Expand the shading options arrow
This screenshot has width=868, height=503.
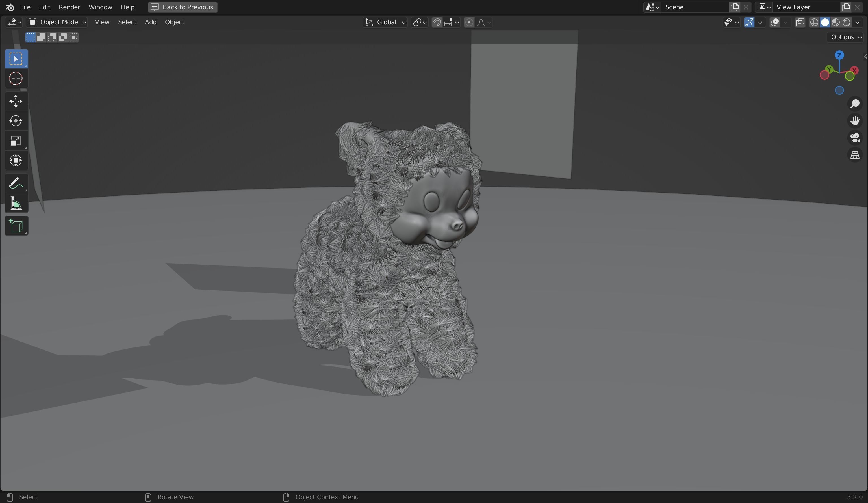(857, 22)
